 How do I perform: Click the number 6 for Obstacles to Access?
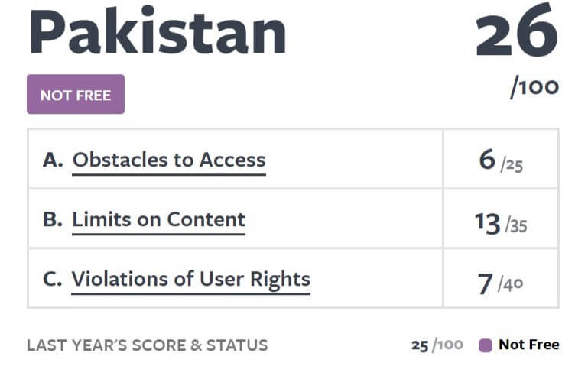click(x=487, y=160)
